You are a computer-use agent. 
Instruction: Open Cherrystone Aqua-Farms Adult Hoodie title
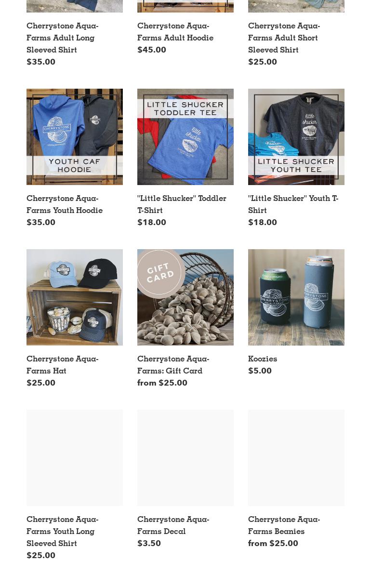click(175, 31)
